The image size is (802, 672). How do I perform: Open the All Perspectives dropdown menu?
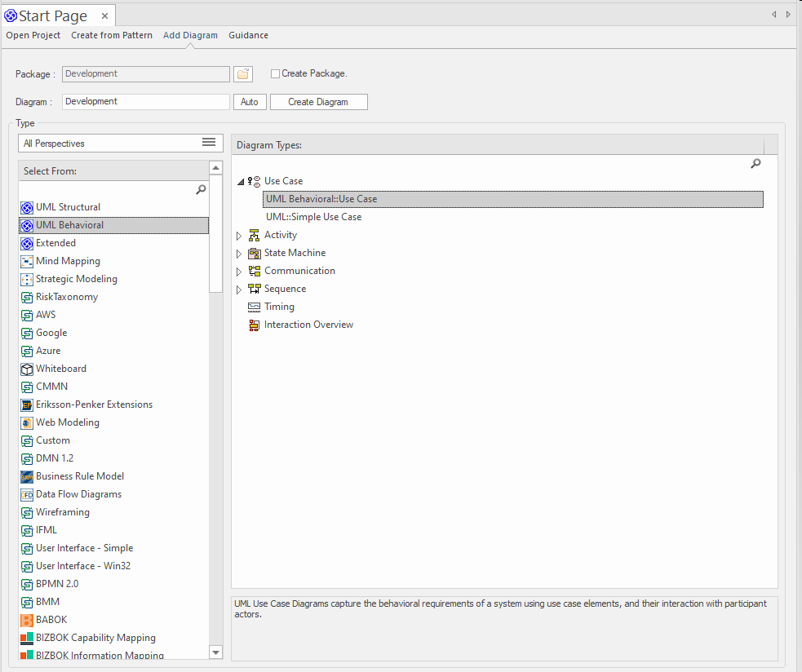pyautogui.click(x=208, y=143)
